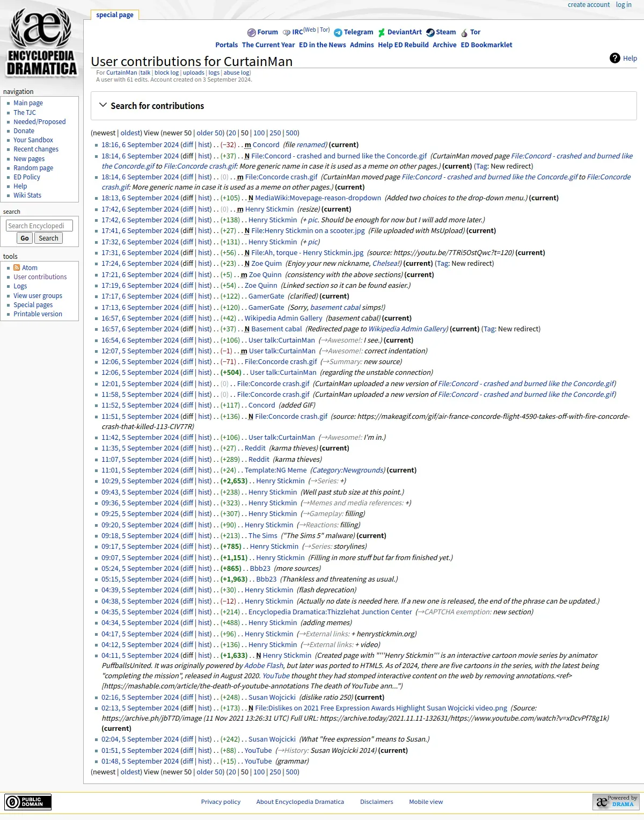Open Needed/Proposed navigation link

pyautogui.click(x=40, y=122)
